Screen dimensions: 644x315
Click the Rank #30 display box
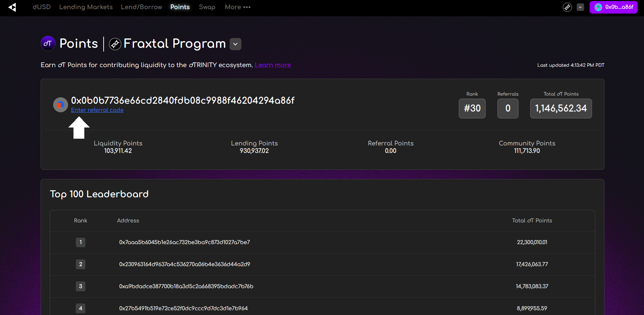click(x=472, y=109)
